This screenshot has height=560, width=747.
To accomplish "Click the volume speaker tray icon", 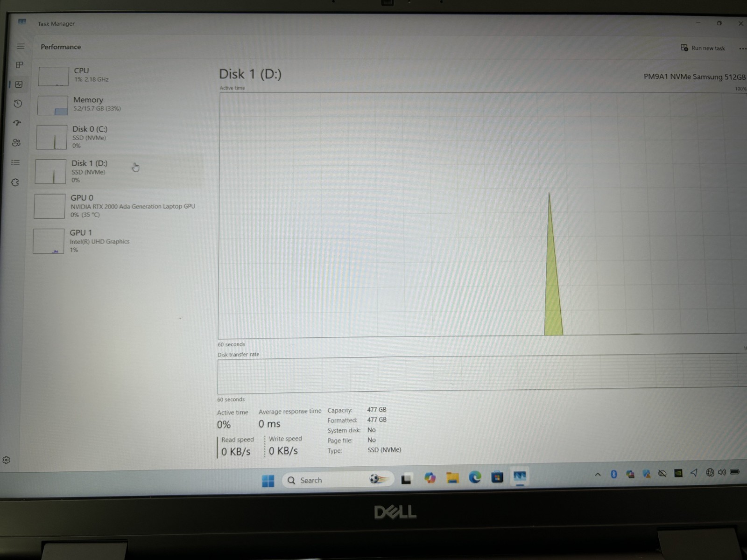I will pos(722,472).
